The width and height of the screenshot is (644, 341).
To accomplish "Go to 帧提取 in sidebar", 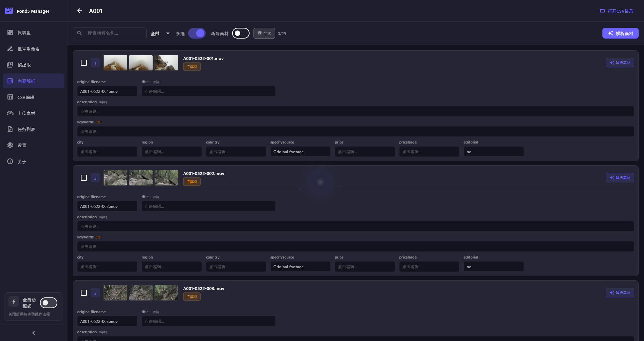I will pyautogui.click(x=34, y=65).
